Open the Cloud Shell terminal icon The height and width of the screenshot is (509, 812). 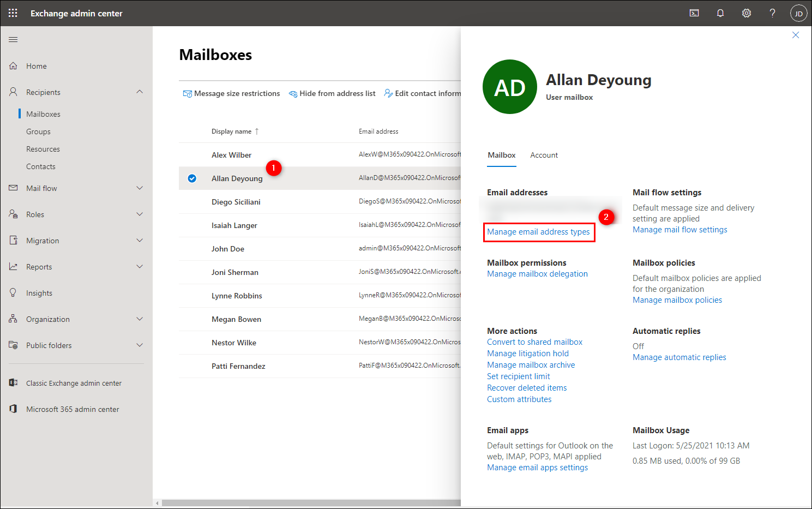pyautogui.click(x=694, y=13)
